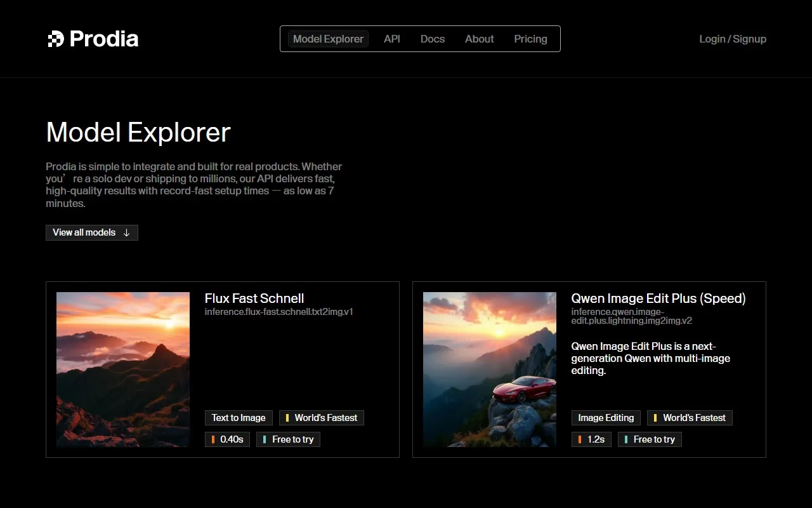812x508 pixels.
Task: Click the Prodia logo icon
Action: 56,39
